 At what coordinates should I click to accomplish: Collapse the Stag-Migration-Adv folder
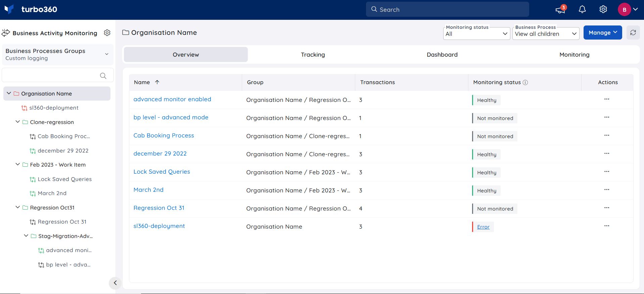pyautogui.click(x=26, y=236)
